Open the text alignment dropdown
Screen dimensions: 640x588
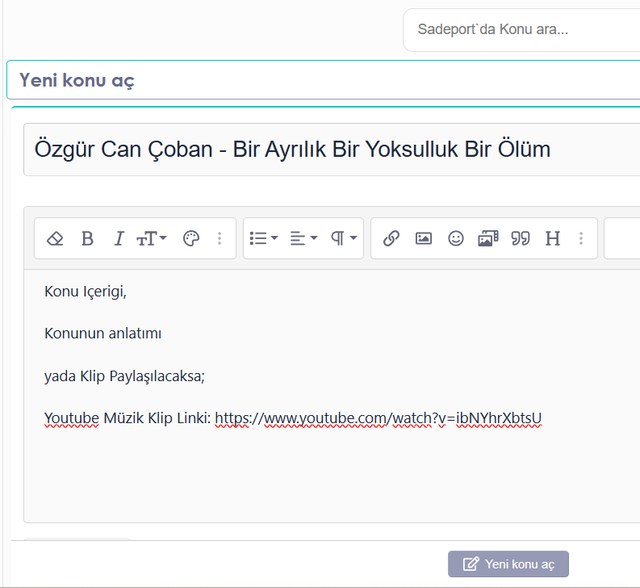click(303, 238)
